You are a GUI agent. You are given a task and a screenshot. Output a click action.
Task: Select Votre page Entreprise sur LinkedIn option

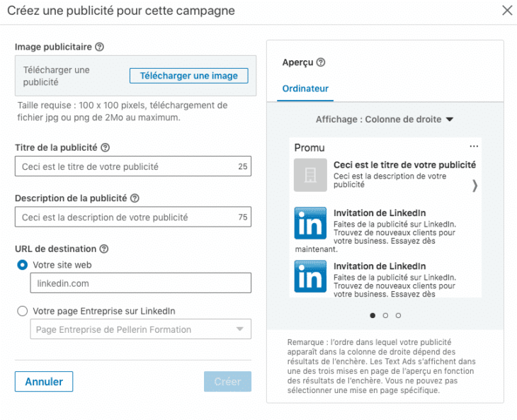point(23,311)
